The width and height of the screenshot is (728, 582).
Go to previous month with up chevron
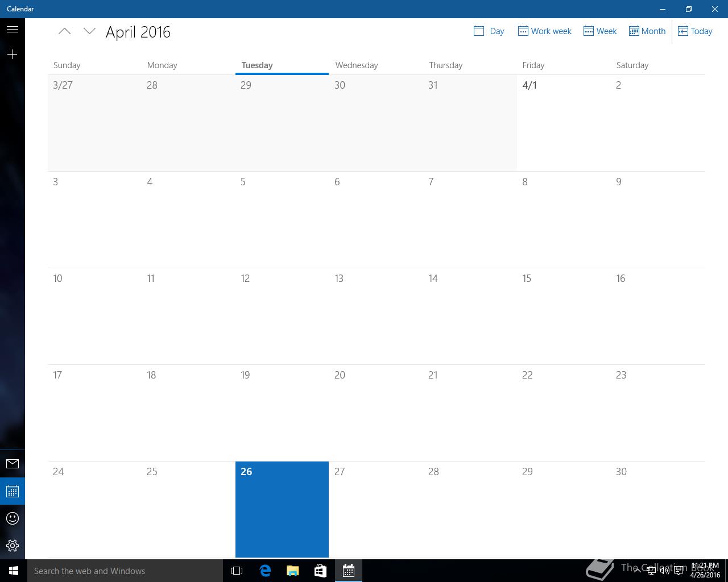point(64,31)
